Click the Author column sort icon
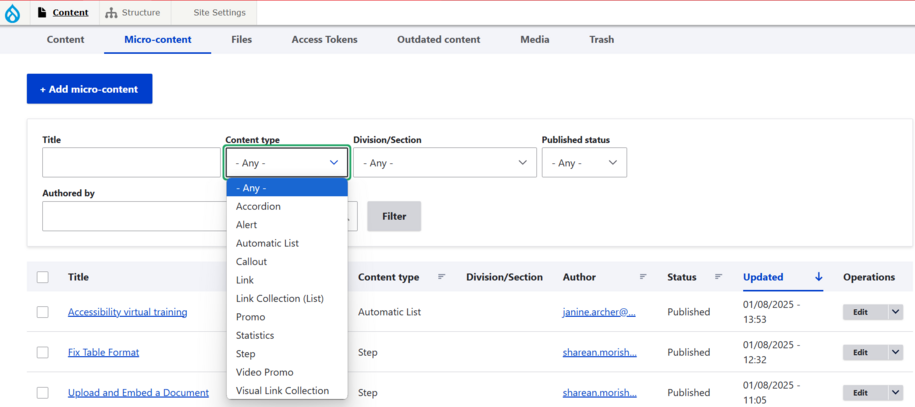915x407 pixels. 643,277
